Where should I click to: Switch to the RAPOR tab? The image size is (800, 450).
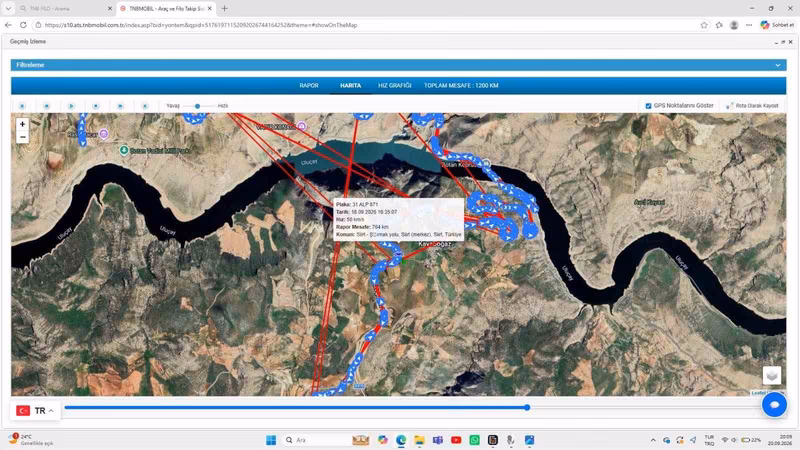[x=309, y=86]
